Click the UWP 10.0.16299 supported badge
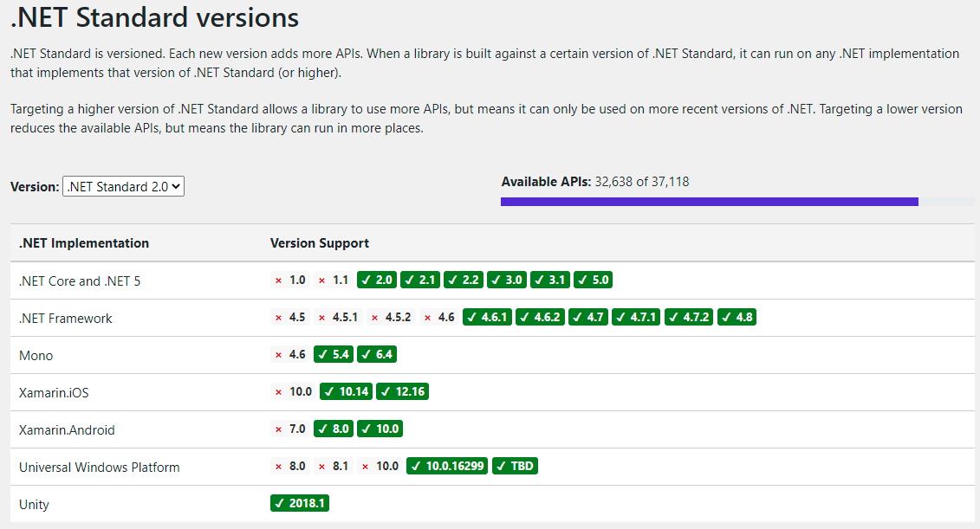The width and height of the screenshot is (980, 529). (x=447, y=466)
